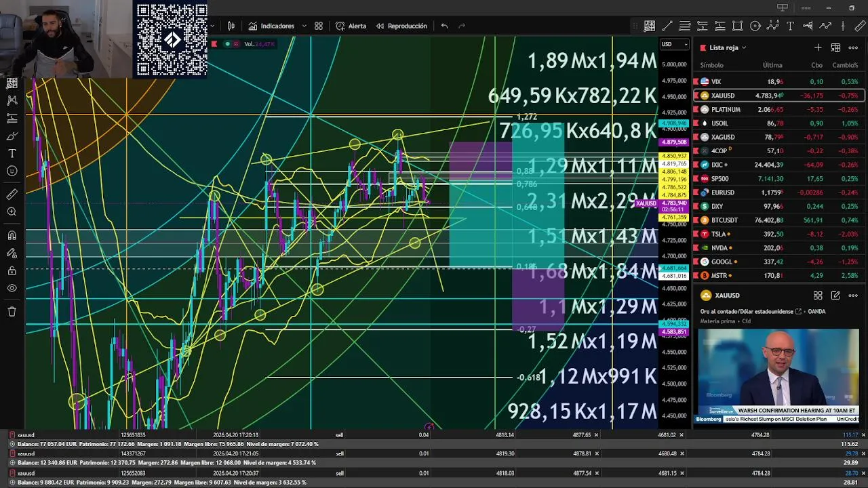The height and width of the screenshot is (488, 868).
Task: Pick the ruler tool at favorites bar end
Action: [860, 26]
